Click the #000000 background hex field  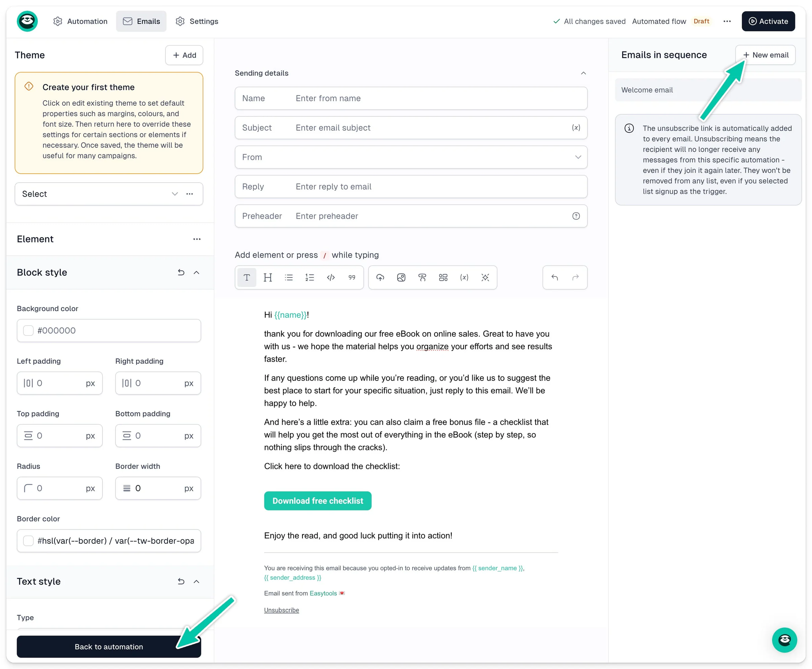(x=109, y=331)
